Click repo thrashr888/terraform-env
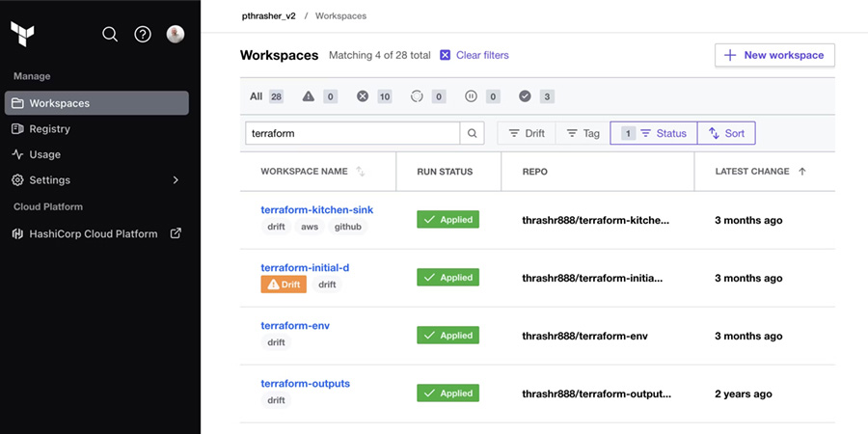868x434 pixels. click(x=584, y=336)
